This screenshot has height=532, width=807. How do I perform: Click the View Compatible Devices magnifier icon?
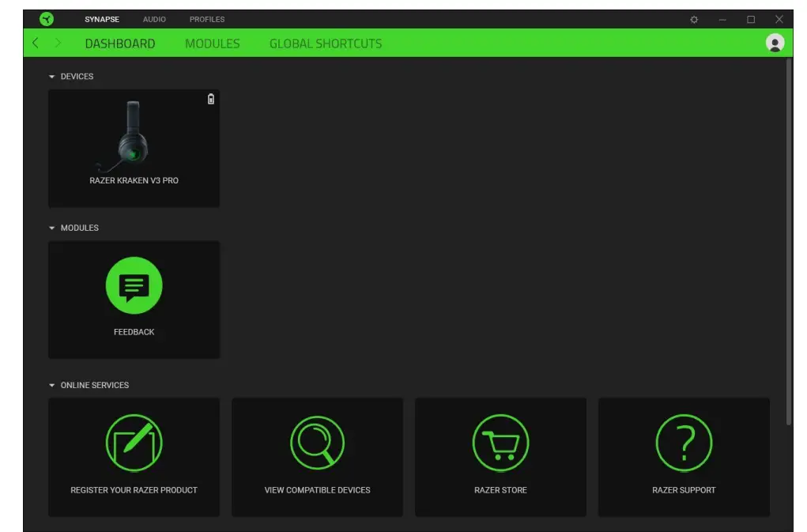[x=317, y=443]
